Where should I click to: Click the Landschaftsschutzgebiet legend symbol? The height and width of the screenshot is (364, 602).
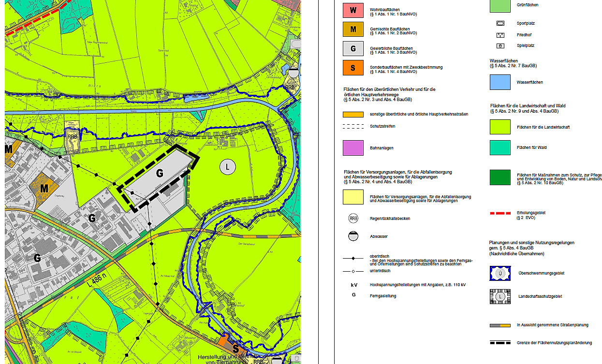pos(500,296)
